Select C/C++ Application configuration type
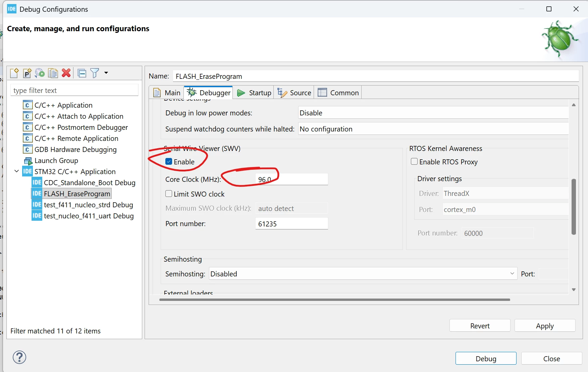 58,105
